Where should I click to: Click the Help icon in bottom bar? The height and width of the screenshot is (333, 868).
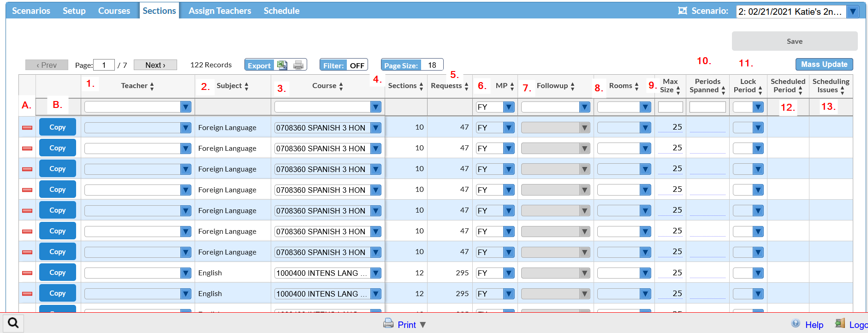[x=796, y=324]
